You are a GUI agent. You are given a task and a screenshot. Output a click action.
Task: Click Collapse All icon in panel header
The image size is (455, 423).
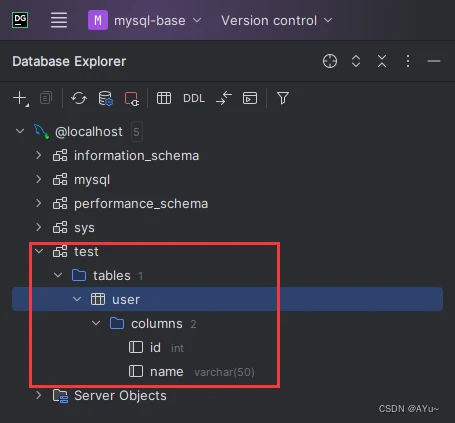click(x=382, y=61)
